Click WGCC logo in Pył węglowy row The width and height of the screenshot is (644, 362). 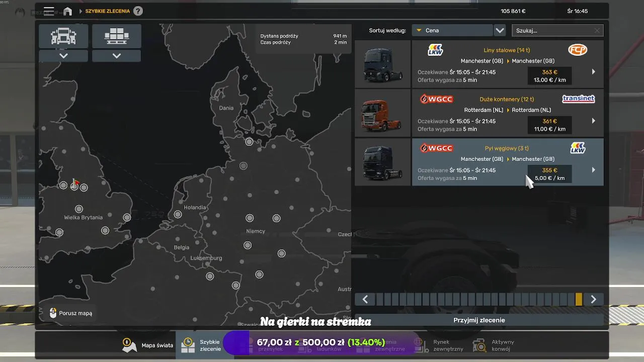click(436, 148)
